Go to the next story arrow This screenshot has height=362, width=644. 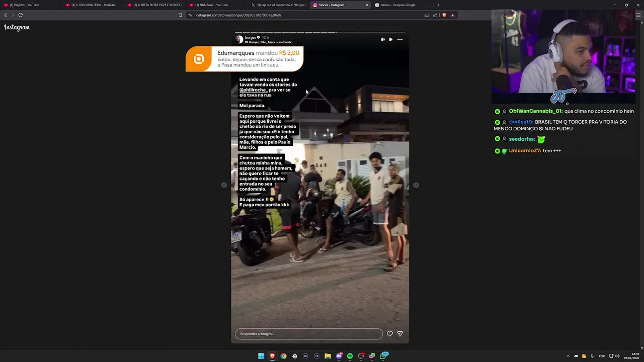point(416,185)
